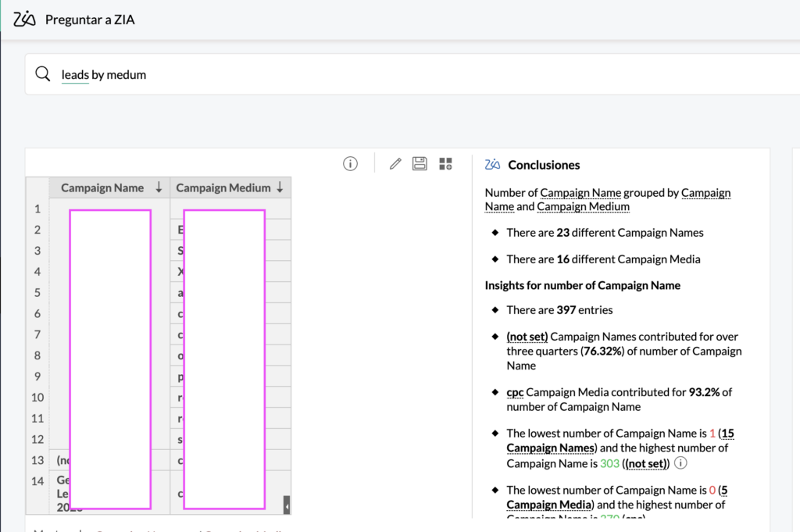
Task: Select row number 13 in table
Action: pos(37,460)
